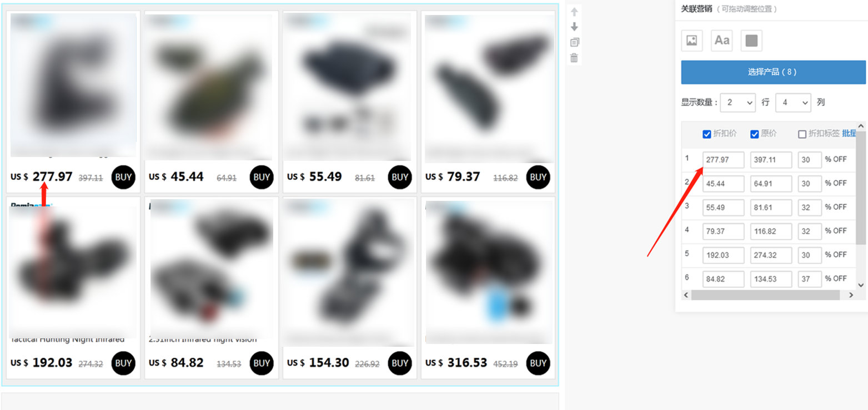Screen dimensions: 868x410
Task: Click the 批量 link in table header
Action: point(850,134)
